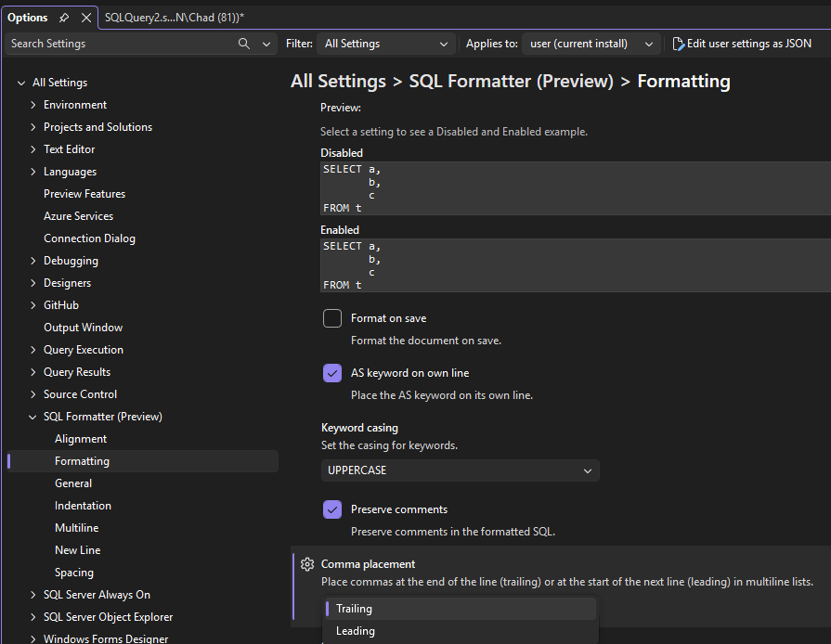
Task: Expand the Debugging node
Action: pyautogui.click(x=32, y=261)
